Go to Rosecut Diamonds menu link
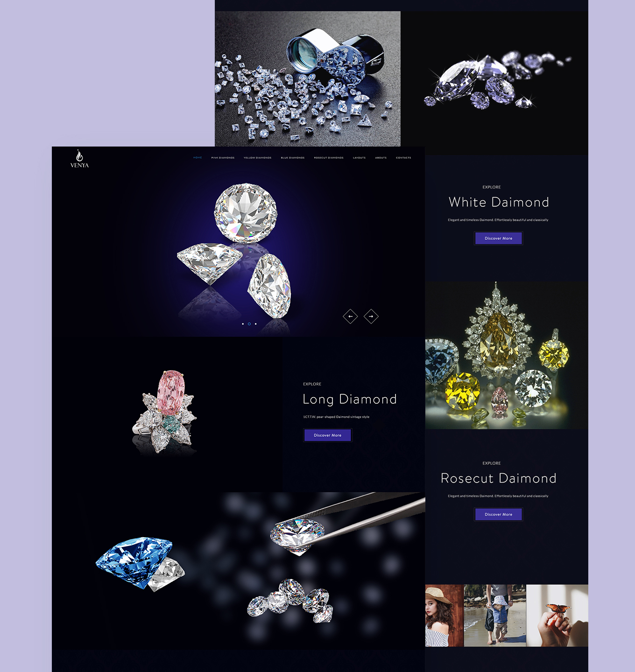This screenshot has width=635, height=672. tap(329, 158)
